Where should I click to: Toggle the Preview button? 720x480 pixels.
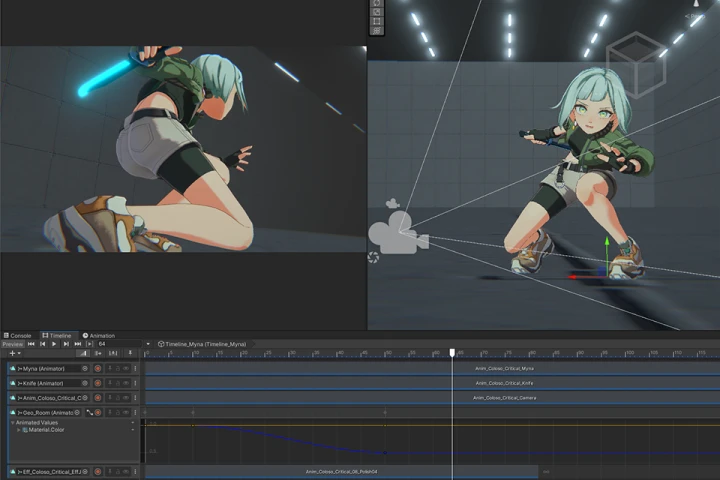pyautogui.click(x=12, y=344)
